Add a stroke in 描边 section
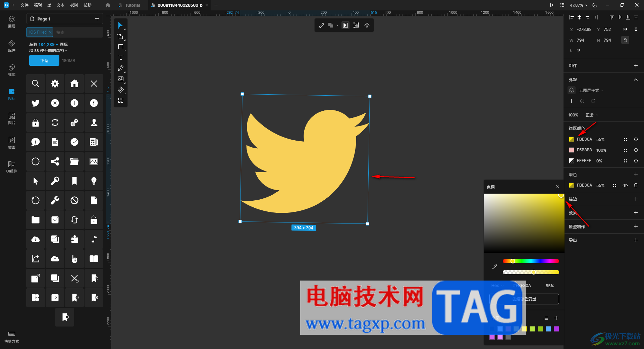Image resolution: width=644 pixels, height=349 pixels. (636, 199)
